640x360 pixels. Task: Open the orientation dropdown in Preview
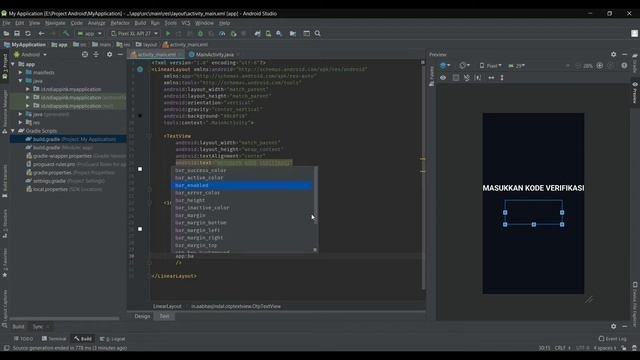[x=464, y=65]
